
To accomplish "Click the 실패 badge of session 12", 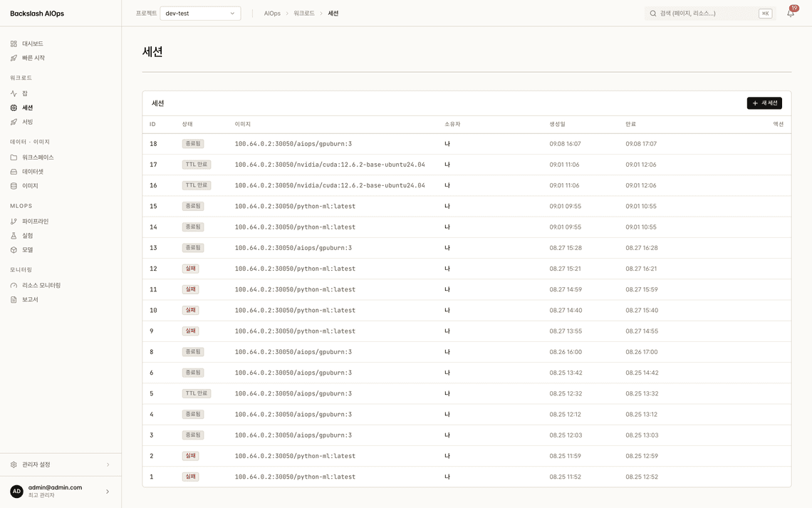I will point(191,269).
